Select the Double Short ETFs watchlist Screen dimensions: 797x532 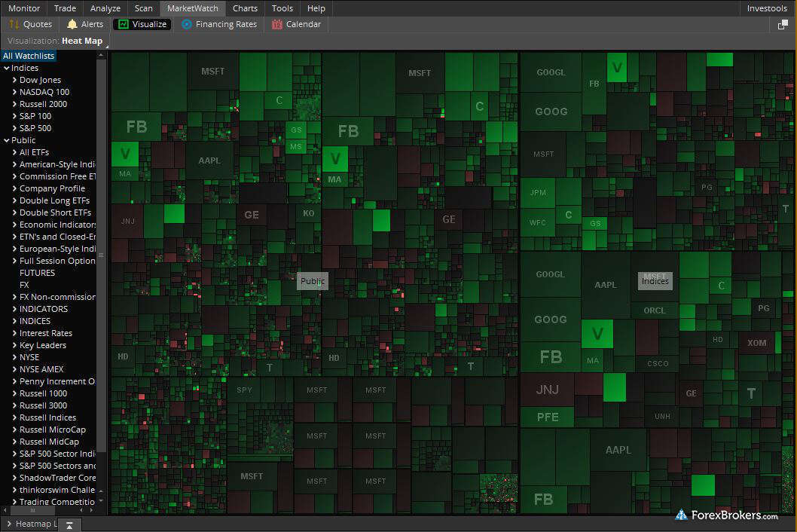point(56,212)
